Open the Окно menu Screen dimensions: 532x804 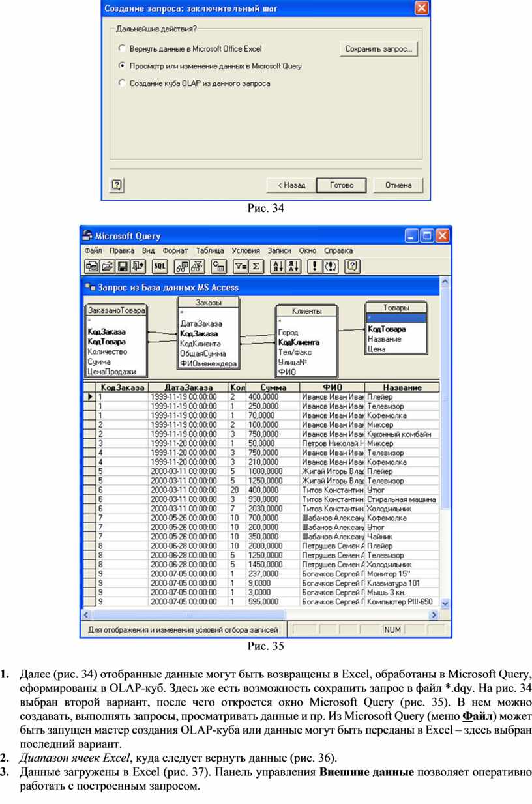tap(308, 250)
